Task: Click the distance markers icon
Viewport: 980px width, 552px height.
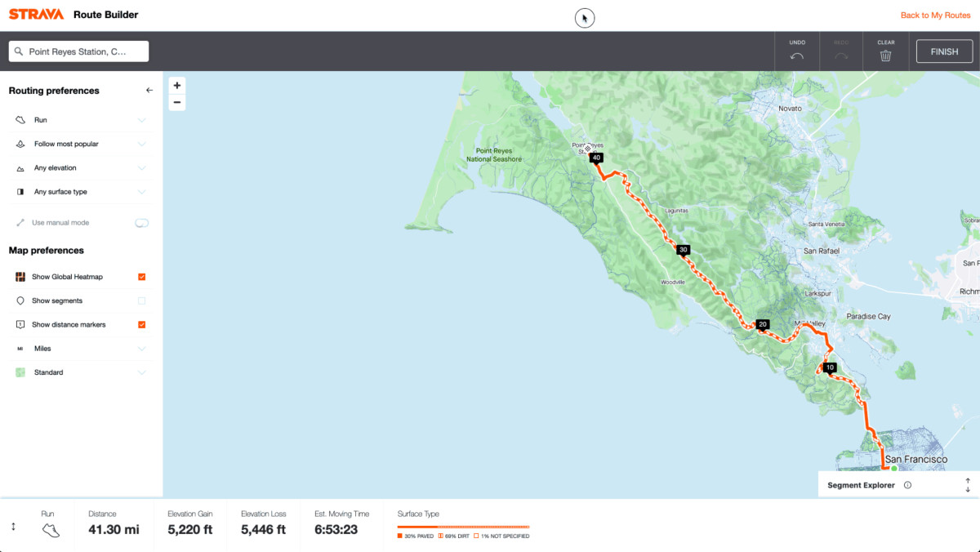Action: (x=20, y=324)
